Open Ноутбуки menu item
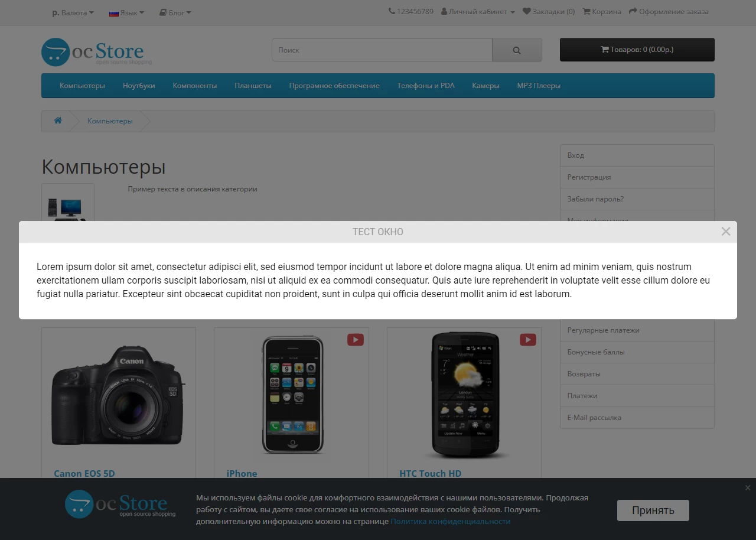The image size is (756, 540). pyautogui.click(x=139, y=86)
